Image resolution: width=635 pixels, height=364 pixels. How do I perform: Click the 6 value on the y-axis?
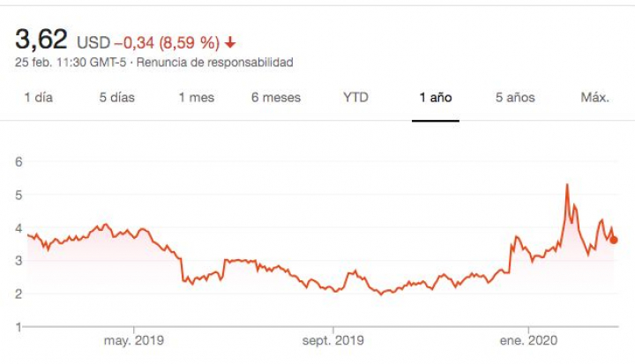[x=18, y=161]
